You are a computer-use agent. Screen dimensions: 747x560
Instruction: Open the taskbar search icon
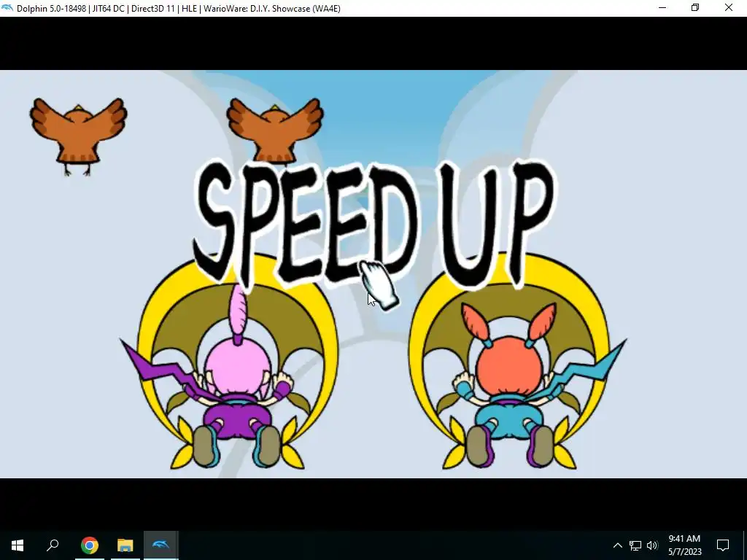[53, 545]
